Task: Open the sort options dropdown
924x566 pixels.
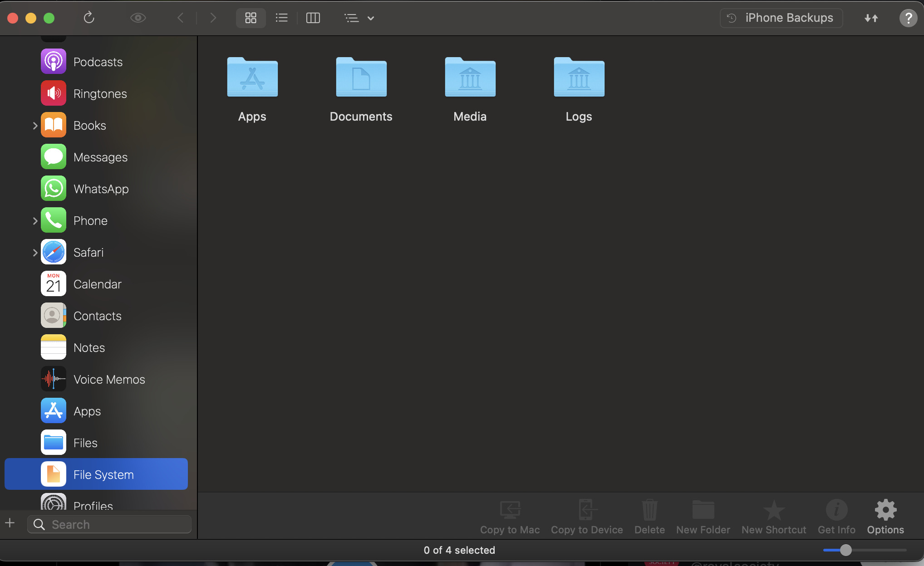Action: (x=359, y=18)
